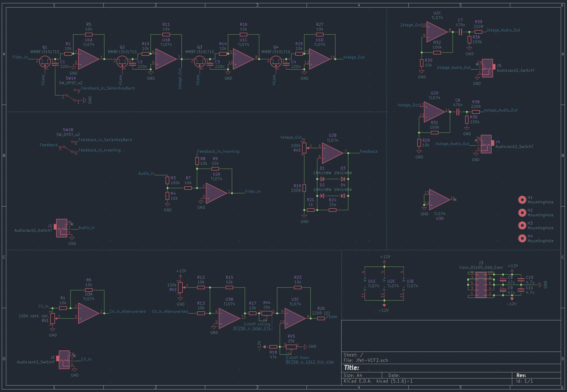Screen dimensions: 567x392
Task: Click the U2A TL074 op-amp symbol
Action: tap(216, 193)
